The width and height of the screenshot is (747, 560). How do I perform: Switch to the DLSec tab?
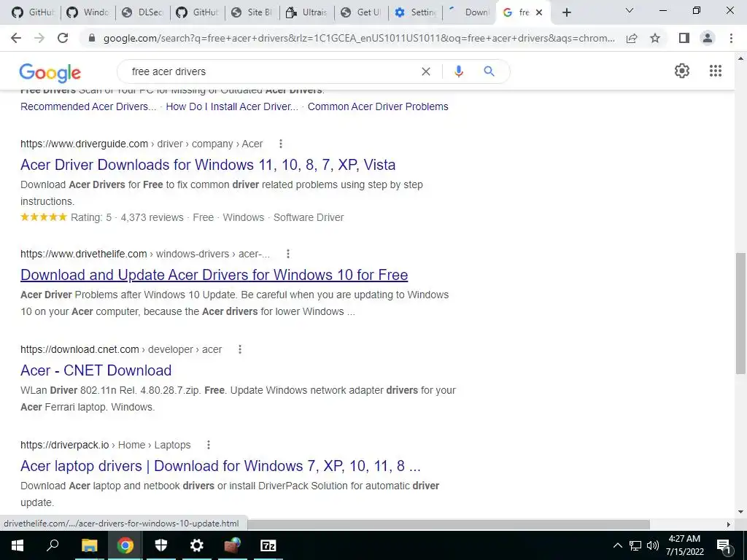tap(143, 12)
